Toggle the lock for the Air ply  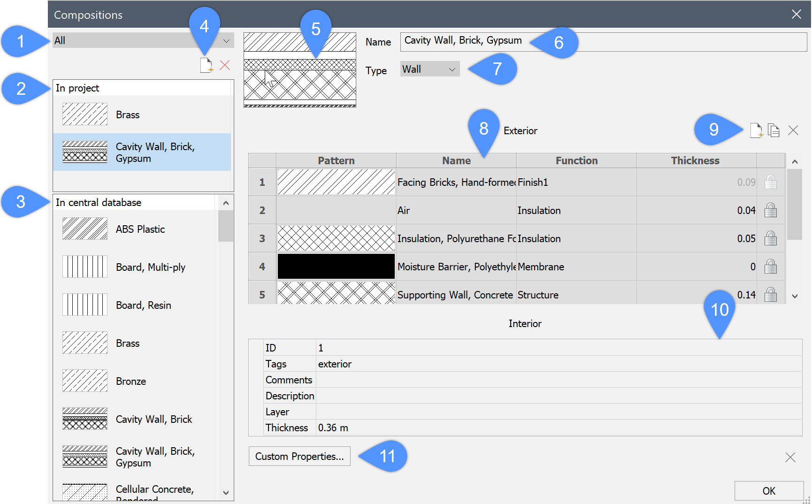tap(770, 210)
